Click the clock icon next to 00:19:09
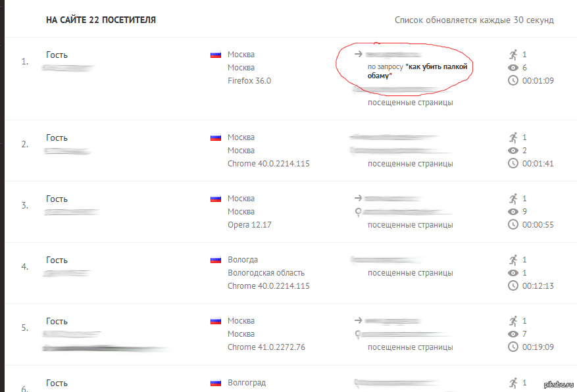This screenshot has height=392, width=577. [x=513, y=347]
